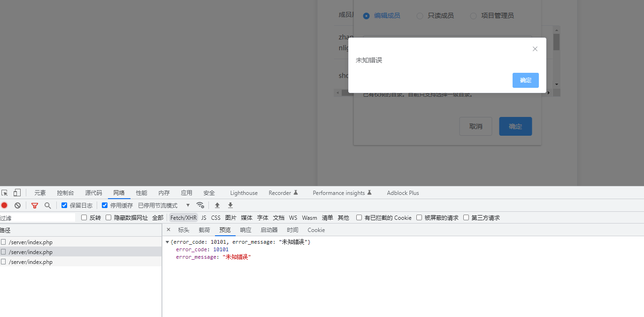Click the 取消 button in member form
Screen dimensions: 644x317
coord(475,126)
